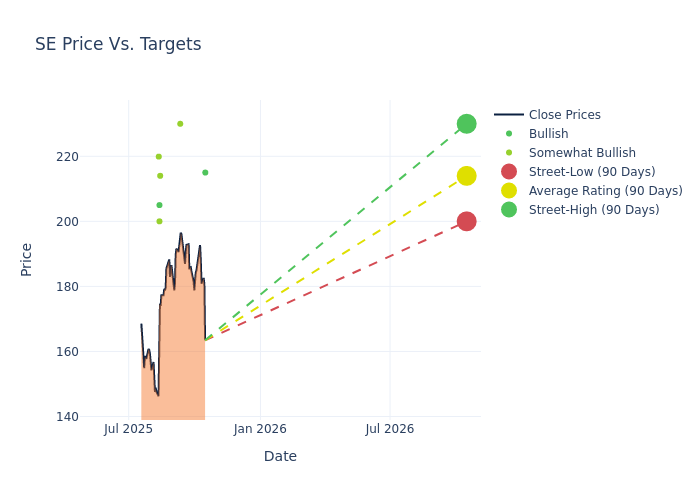Image resolution: width=700 pixels, height=500 pixels.
Task: Click the Bullish dot at price 215
Action: [x=205, y=173]
